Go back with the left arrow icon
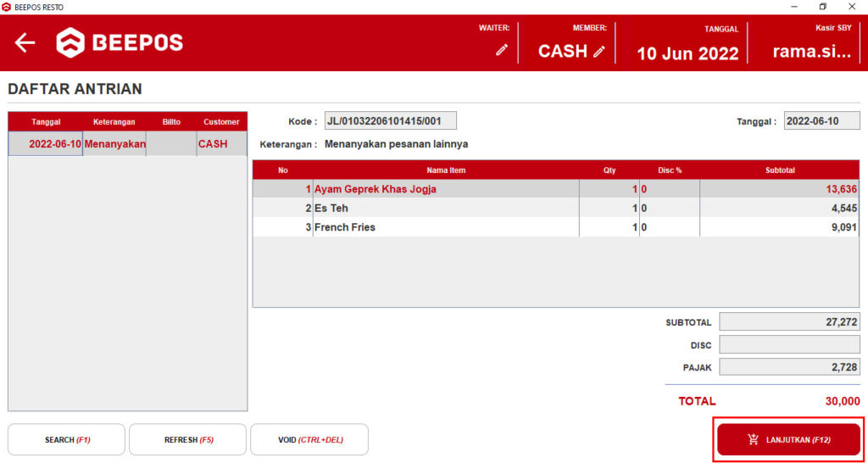The height and width of the screenshot is (463, 868). [25, 42]
